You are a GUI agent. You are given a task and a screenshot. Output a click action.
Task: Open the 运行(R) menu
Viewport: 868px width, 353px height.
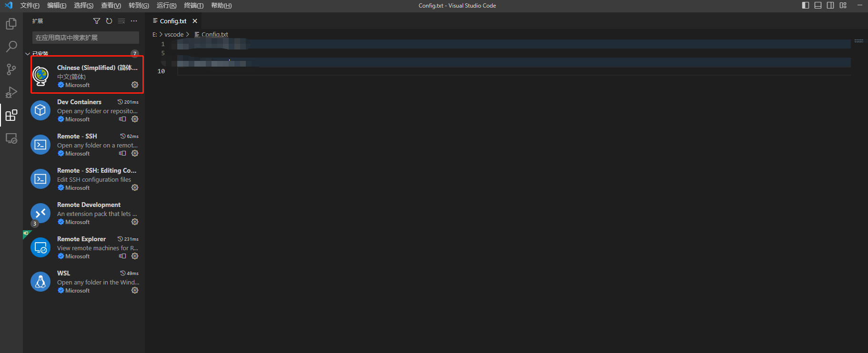click(166, 6)
